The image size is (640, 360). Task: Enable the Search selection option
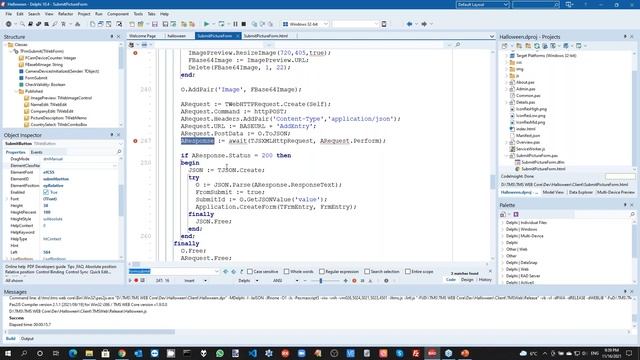click(x=367, y=271)
